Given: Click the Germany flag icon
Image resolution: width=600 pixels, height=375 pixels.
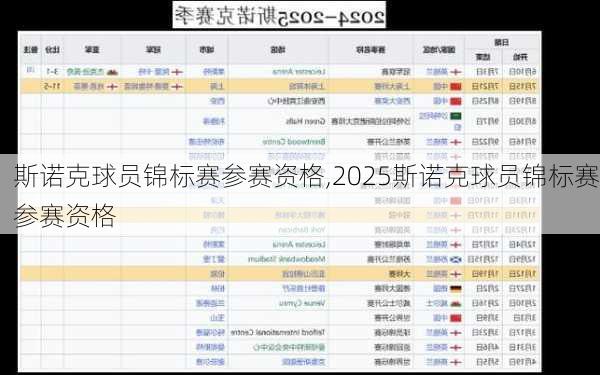Looking at the screenshot, I should (x=456, y=289).
